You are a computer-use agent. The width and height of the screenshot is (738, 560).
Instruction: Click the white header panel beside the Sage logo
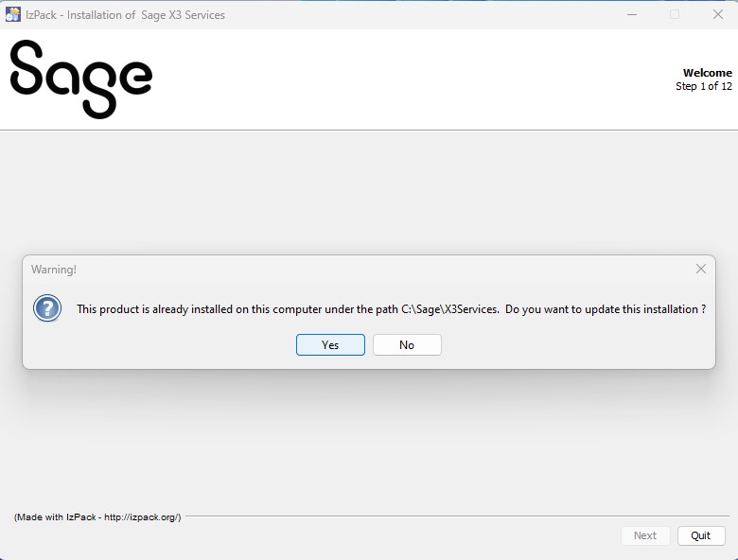coord(407,79)
